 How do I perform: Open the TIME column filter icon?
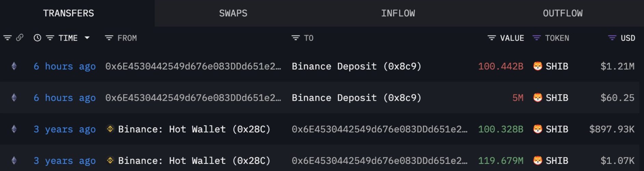click(x=50, y=38)
